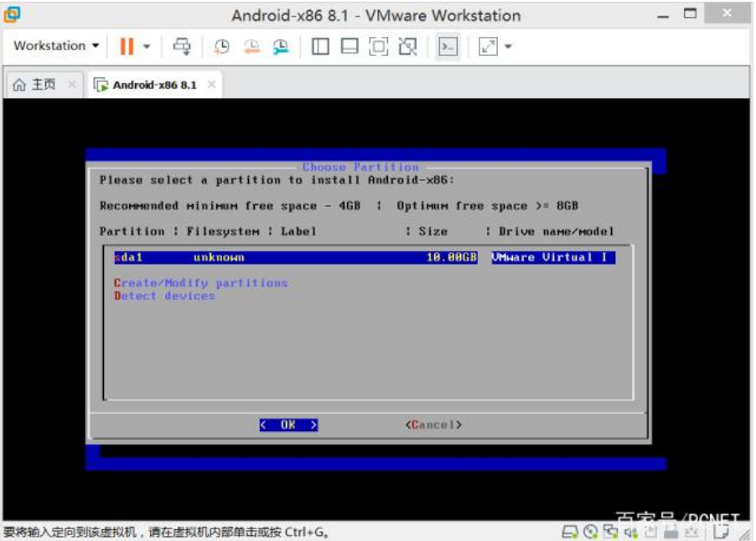
Task: Toggle the thumbnail bar view
Action: click(349, 46)
